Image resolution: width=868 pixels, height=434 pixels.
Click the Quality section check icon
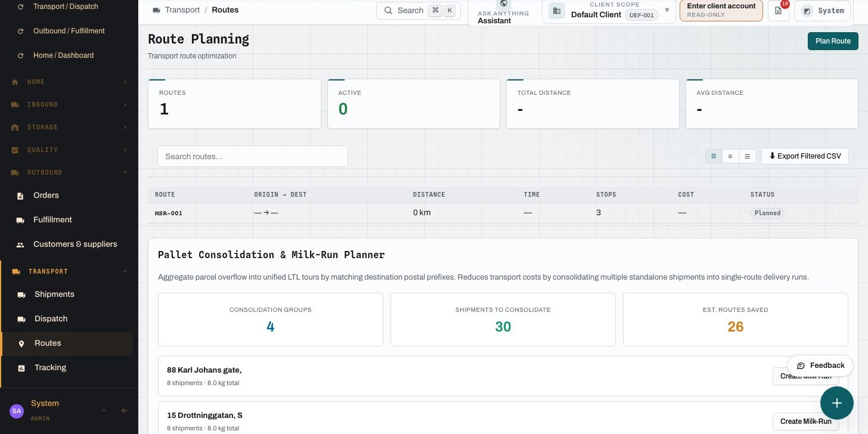15,150
